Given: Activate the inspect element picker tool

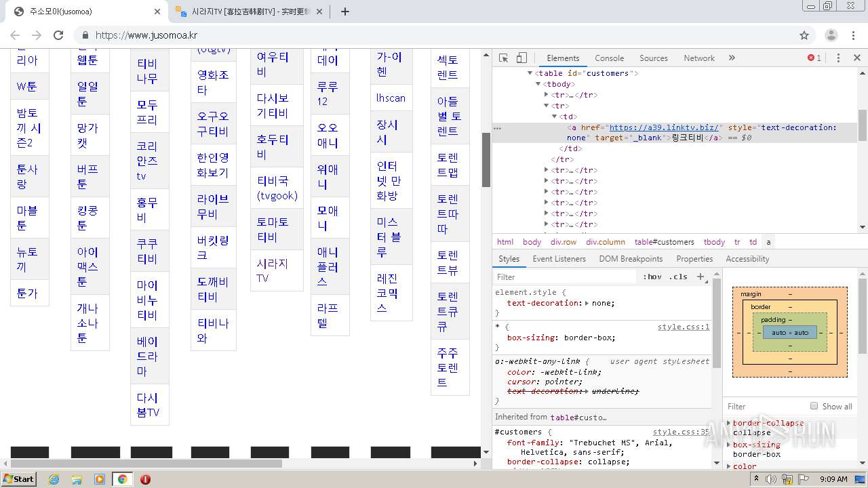Looking at the screenshot, I should [x=503, y=58].
